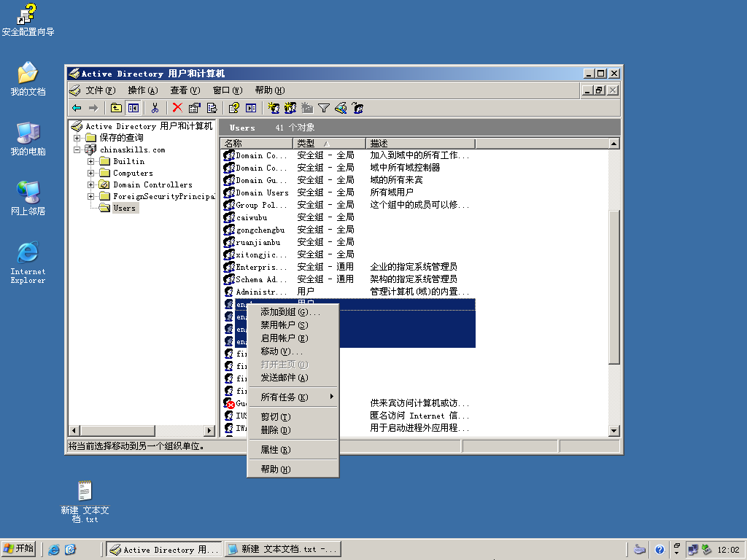Click the tree pane's horizontal scroll left arrow

[74, 430]
